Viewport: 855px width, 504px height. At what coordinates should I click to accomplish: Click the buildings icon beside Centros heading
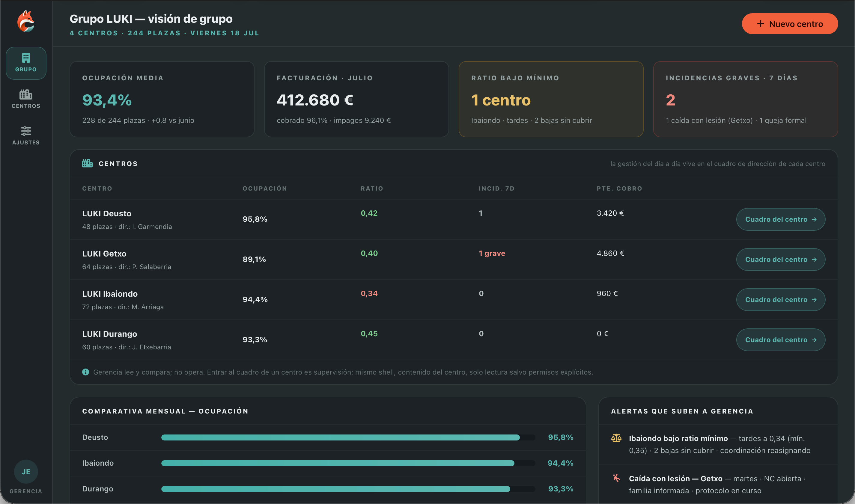[87, 163]
